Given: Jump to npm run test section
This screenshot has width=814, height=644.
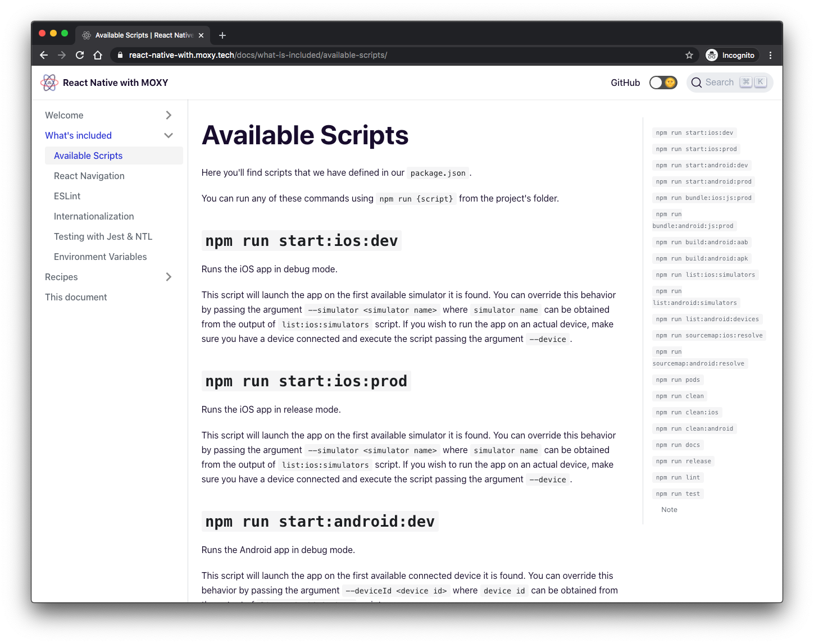Looking at the screenshot, I should tap(677, 494).
